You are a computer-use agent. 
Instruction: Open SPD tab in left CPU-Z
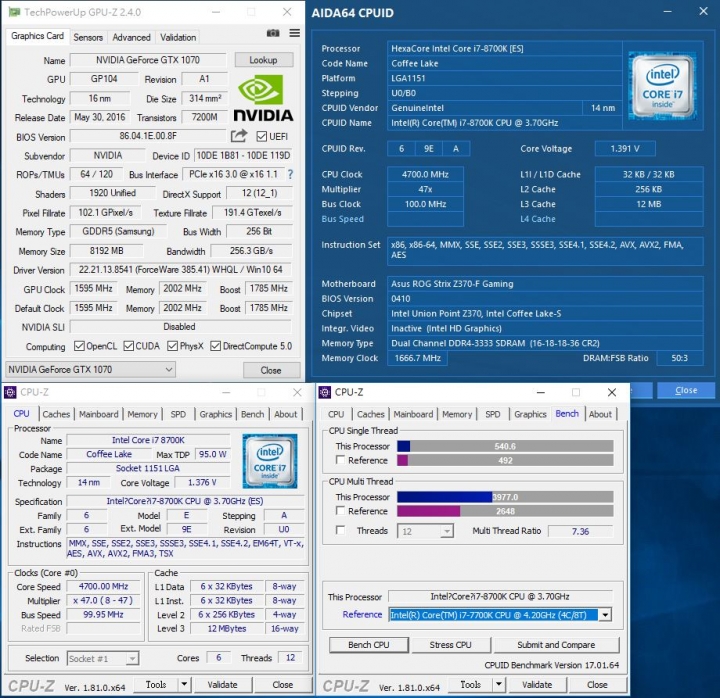coord(178,414)
